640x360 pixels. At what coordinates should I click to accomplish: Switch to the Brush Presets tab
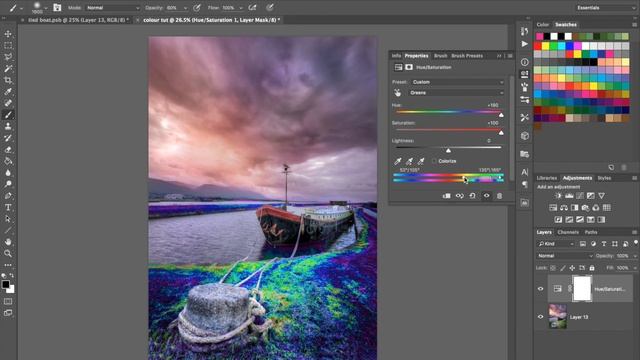pyautogui.click(x=467, y=56)
